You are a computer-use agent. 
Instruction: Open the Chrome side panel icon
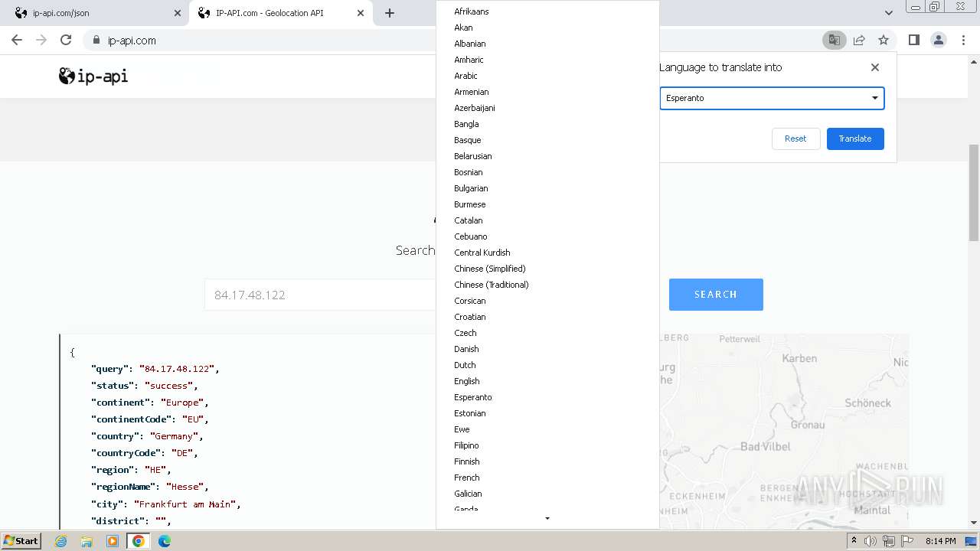pos(913,40)
